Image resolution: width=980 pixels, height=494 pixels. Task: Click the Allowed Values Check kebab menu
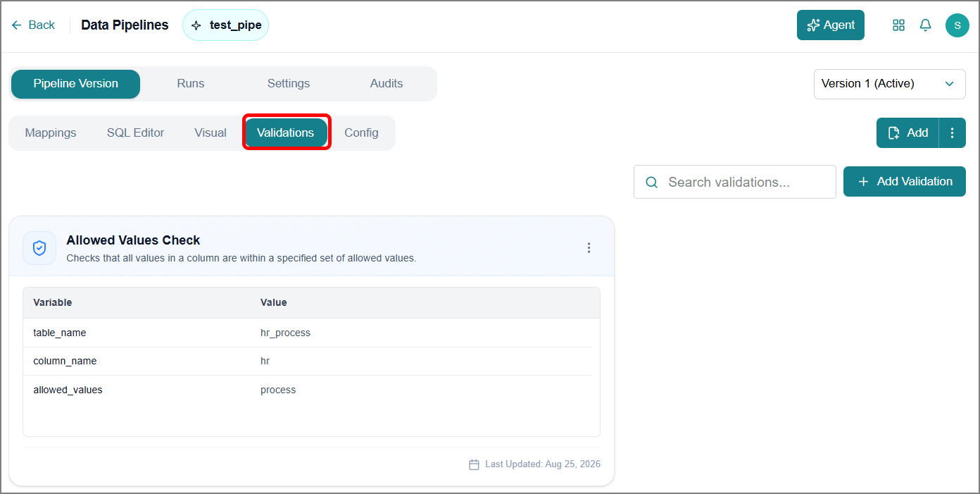click(x=589, y=248)
